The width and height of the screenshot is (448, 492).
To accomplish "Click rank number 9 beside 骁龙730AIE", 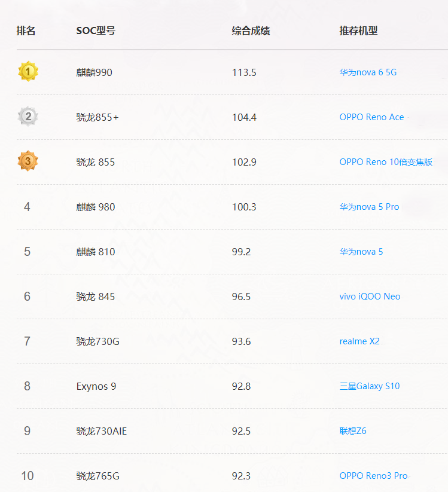I will coord(27,431).
